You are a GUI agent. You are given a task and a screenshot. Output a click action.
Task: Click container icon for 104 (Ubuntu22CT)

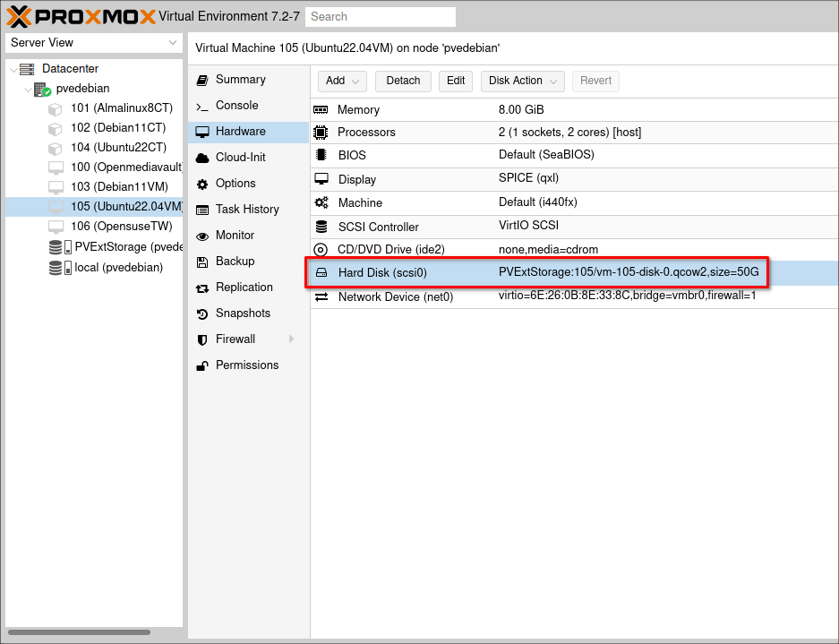[x=56, y=148]
